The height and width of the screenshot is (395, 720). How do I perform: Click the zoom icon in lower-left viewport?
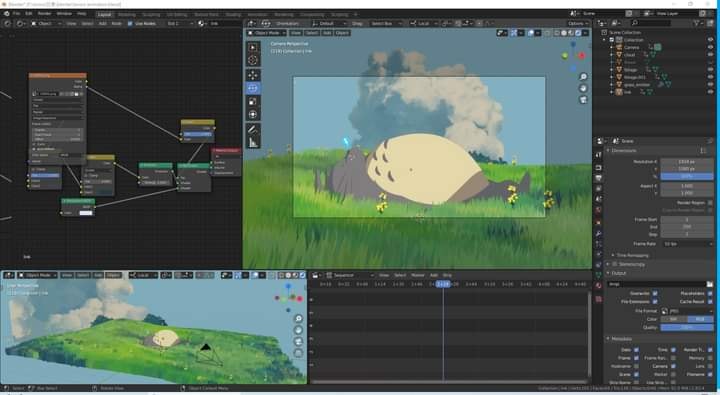click(x=298, y=318)
